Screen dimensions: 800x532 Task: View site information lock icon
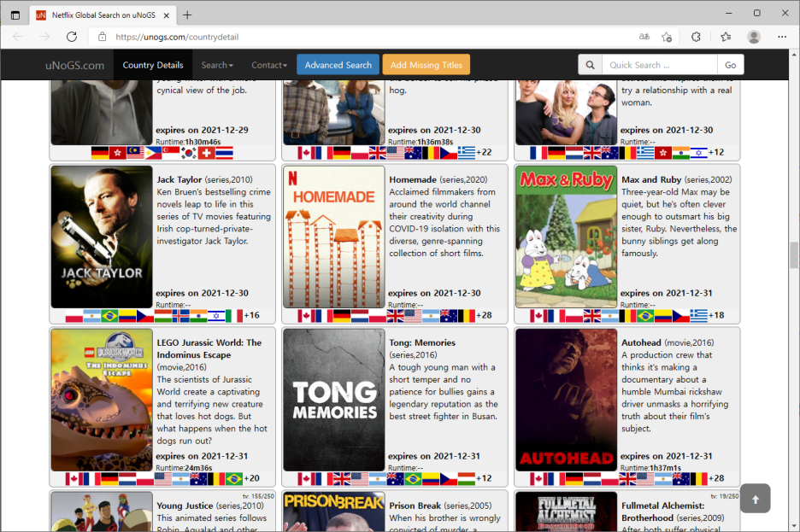[x=102, y=37]
